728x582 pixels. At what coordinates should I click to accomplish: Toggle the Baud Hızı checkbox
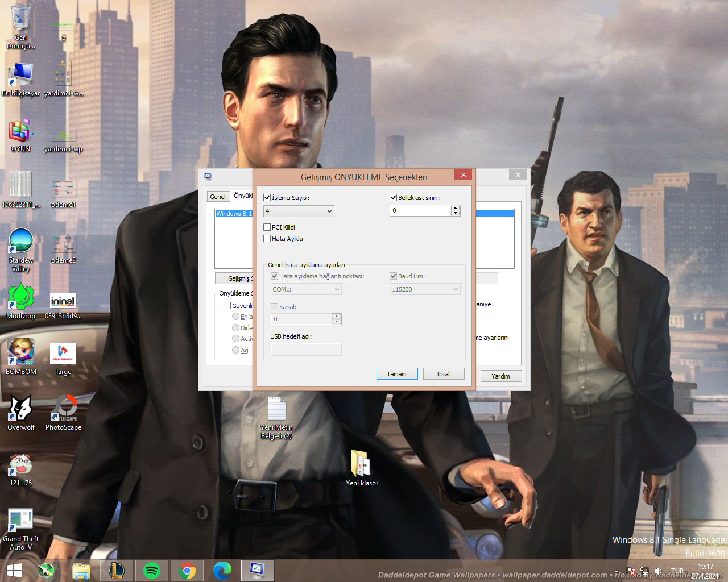393,276
